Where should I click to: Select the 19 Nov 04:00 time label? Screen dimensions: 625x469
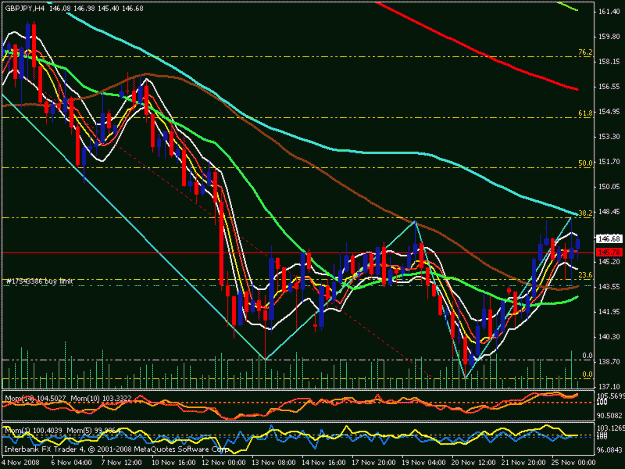tap(423, 463)
